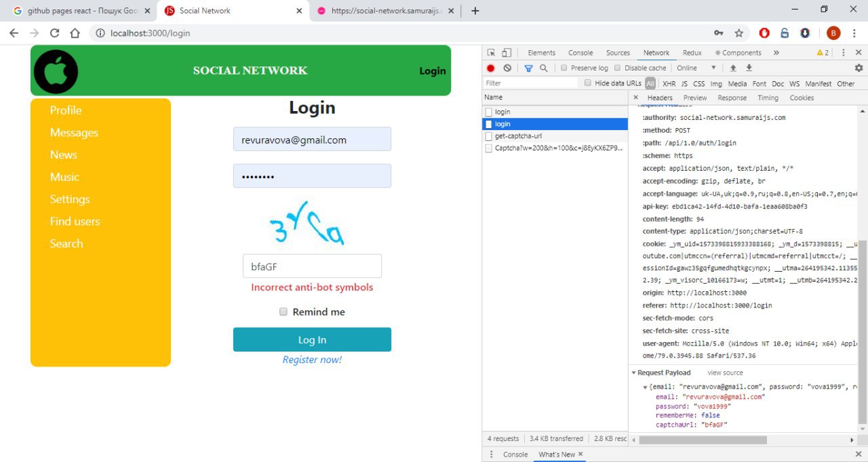Image resolution: width=868 pixels, height=462 pixels.
Task: Go to Find users page
Action: (x=75, y=222)
